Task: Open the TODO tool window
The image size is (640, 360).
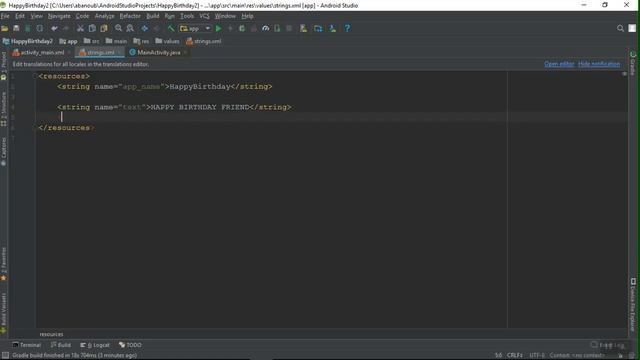Action: pos(130,345)
